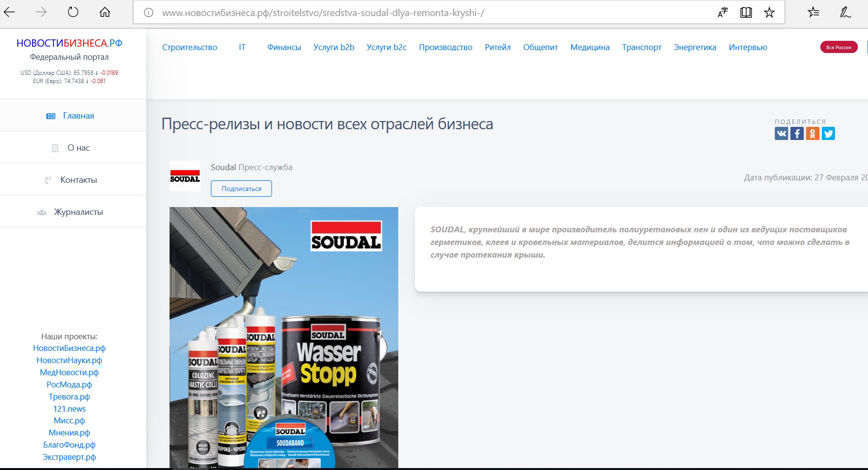Share the article on Odnoklassniki
The image size is (868, 470).
click(813, 133)
